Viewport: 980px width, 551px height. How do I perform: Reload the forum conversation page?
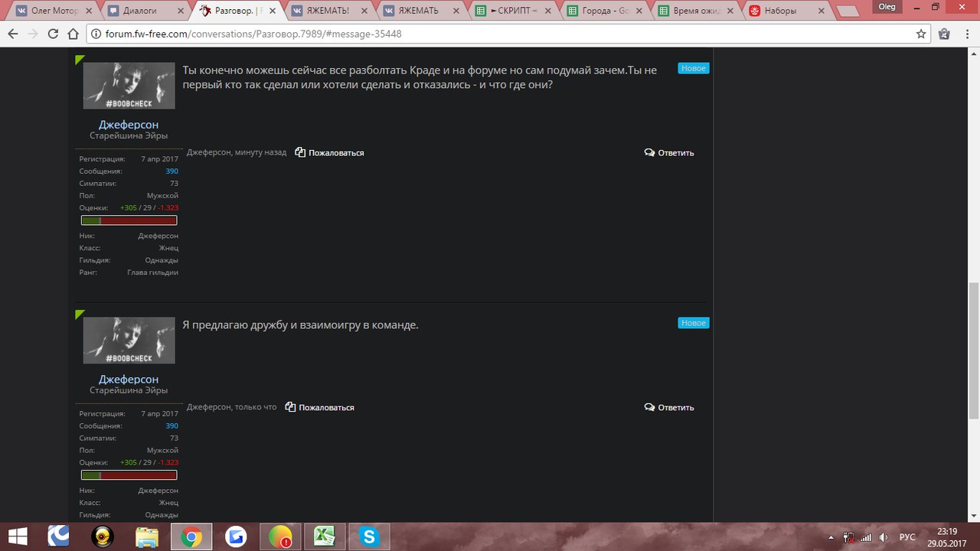pyautogui.click(x=53, y=34)
